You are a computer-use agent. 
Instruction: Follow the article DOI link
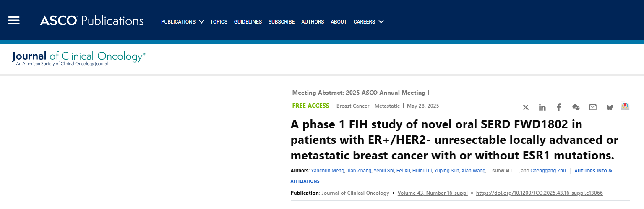pos(539,193)
